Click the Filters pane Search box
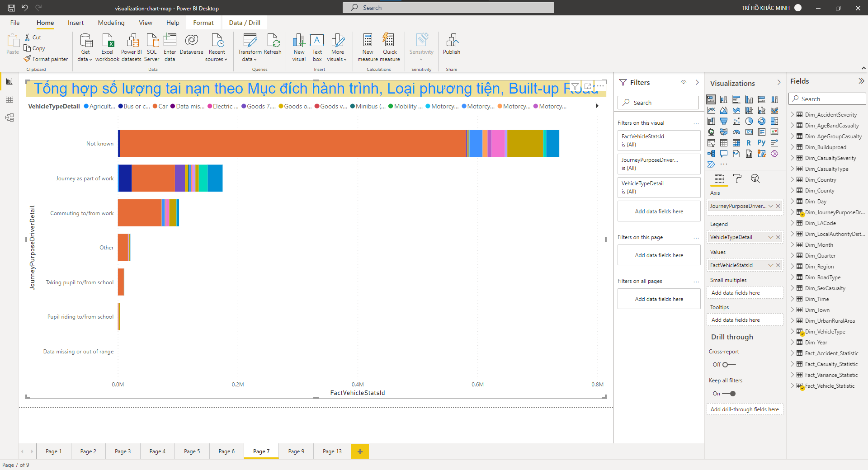This screenshot has width=868, height=470. coord(658,103)
